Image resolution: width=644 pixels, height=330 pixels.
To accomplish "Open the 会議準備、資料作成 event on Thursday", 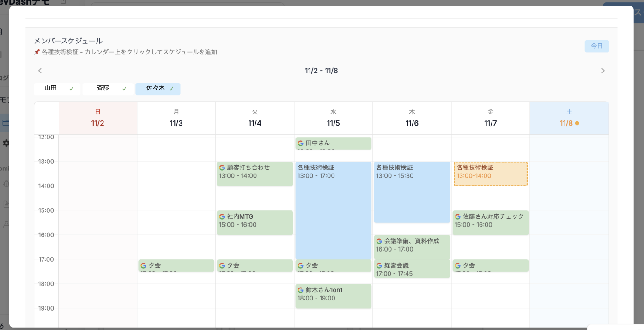I will pos(412,245).
